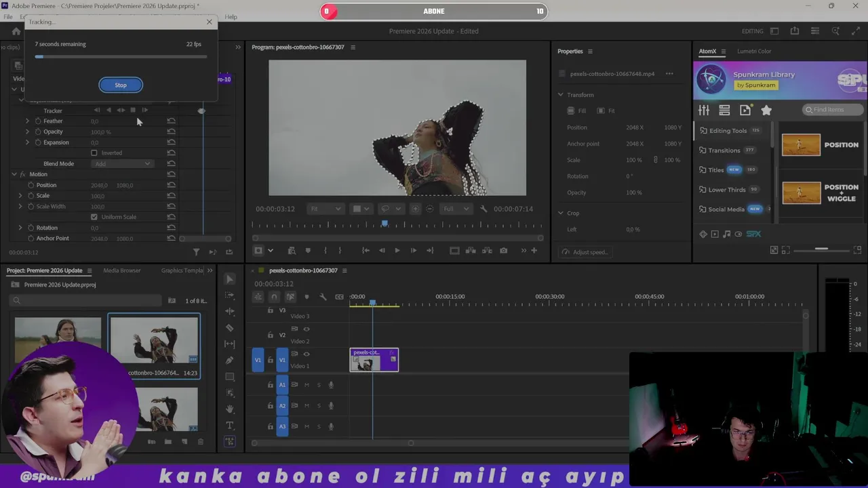The width and height of the screenshot is (868, 488).
Task: Toggle snap magnet in timeline
Action: click(274, 297)
